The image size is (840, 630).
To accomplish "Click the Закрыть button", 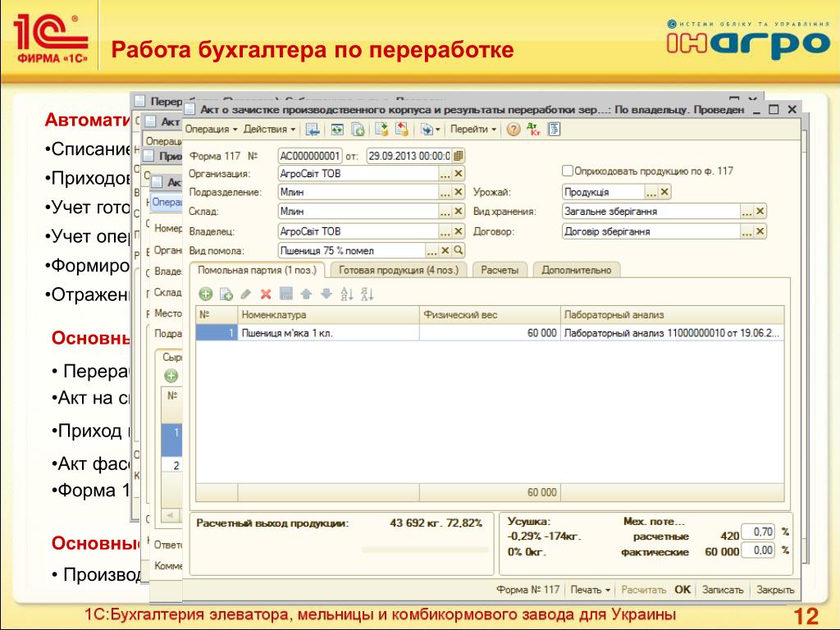I will point(775,589).
